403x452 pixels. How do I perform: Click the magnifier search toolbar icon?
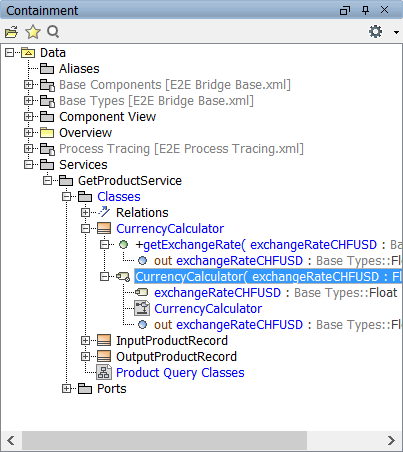pyautogui.click(x=53, y=32)
